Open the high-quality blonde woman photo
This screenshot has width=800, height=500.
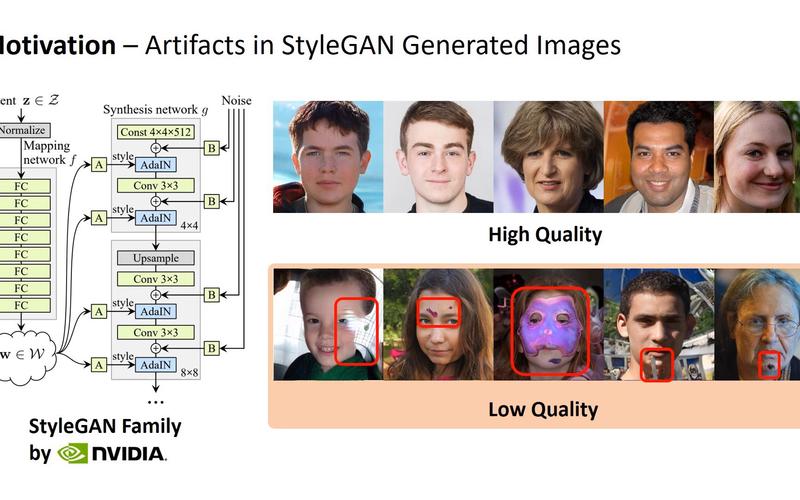pyautogui.click(x=757, y=157)
